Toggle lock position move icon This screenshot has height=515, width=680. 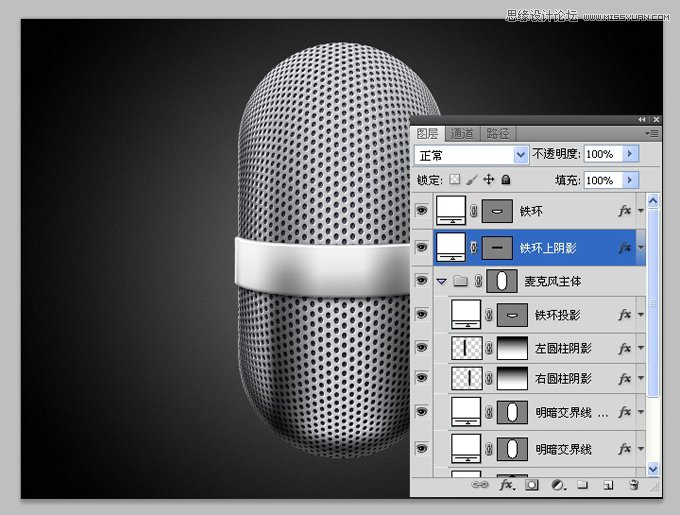click(x=489, y=179)
